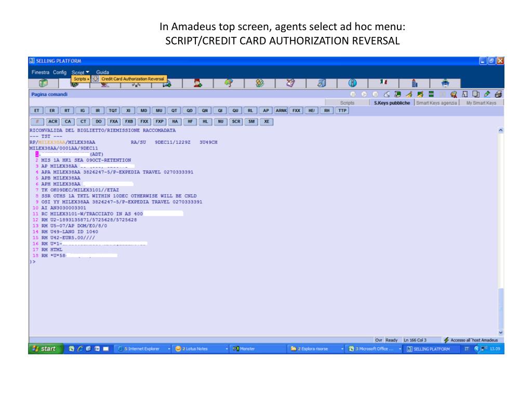
Task: Click the copy pages icon
Action: [x=476, y=95]
